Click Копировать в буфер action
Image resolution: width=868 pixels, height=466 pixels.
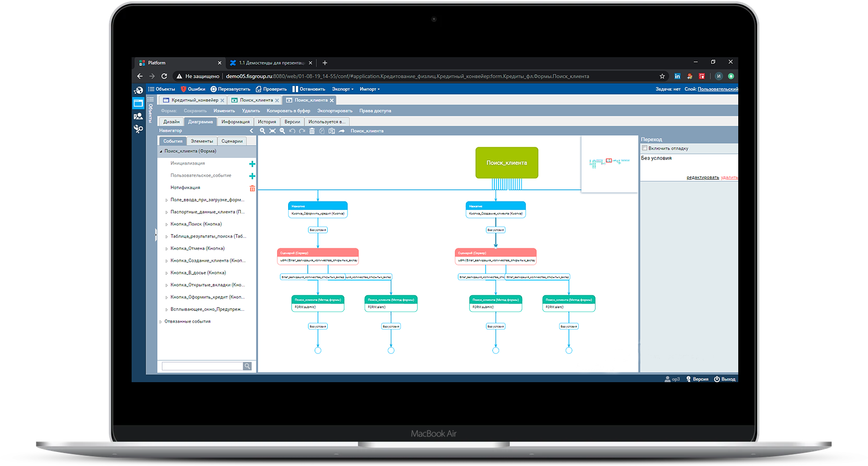click(x=288, y=111)
